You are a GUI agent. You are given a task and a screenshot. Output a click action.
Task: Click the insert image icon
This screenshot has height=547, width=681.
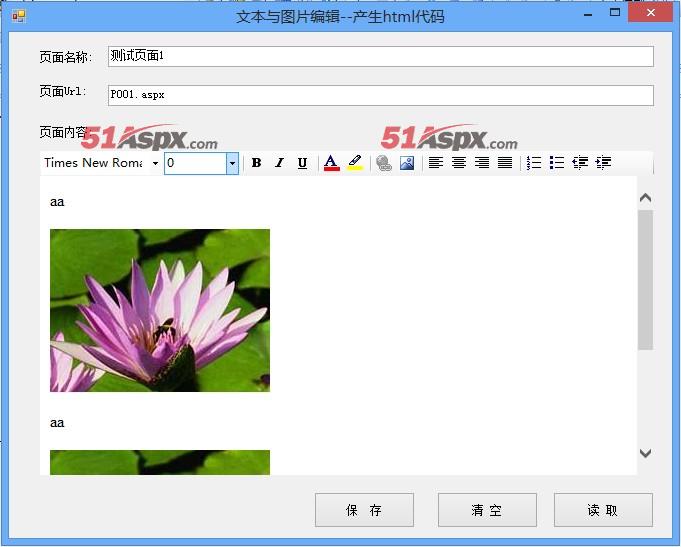click(407, 163)
